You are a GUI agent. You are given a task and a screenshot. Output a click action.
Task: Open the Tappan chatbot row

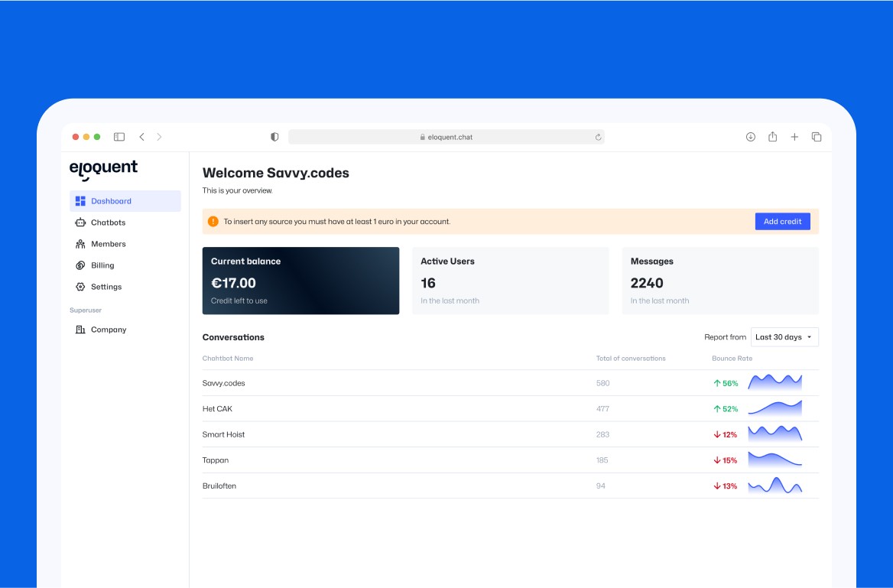tap(510, 460)
